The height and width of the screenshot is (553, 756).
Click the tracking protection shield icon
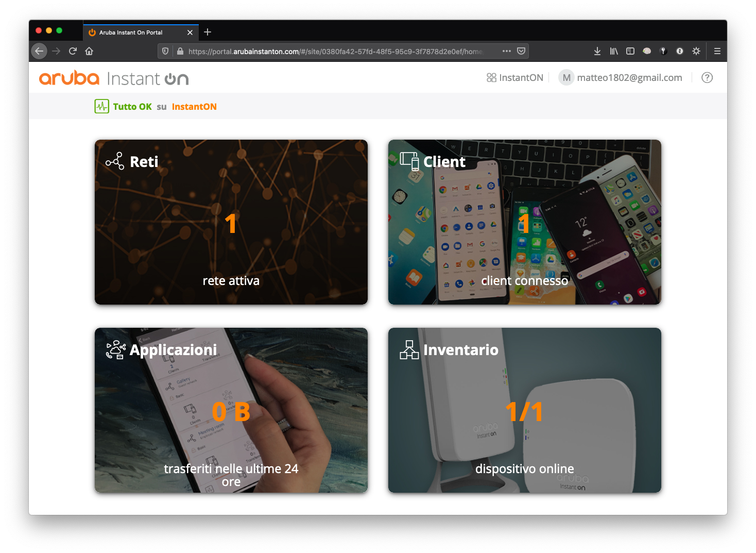coord(165,51)
